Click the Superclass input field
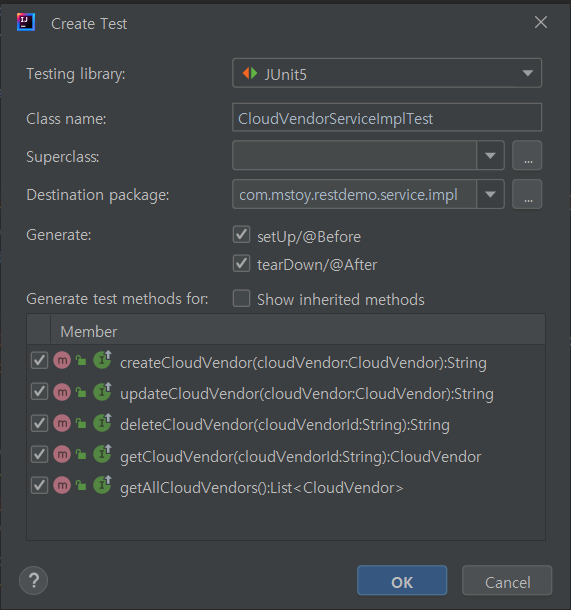 354,156
